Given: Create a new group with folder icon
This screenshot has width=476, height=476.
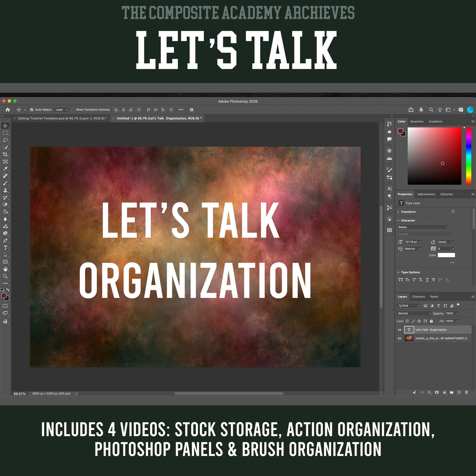Looking at the screenshot, I should tap(452, 393).
